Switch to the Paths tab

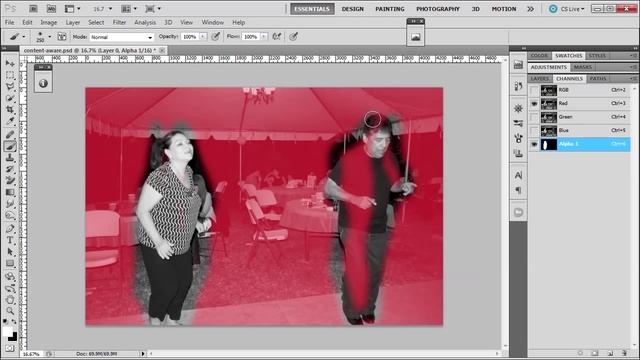point(598,78)
